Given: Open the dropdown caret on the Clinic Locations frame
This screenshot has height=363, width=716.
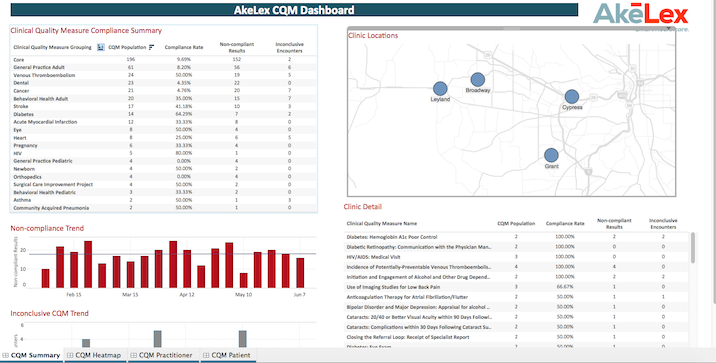Looking at the screenshot, I should pyautogui.click(x=669, y=28).
